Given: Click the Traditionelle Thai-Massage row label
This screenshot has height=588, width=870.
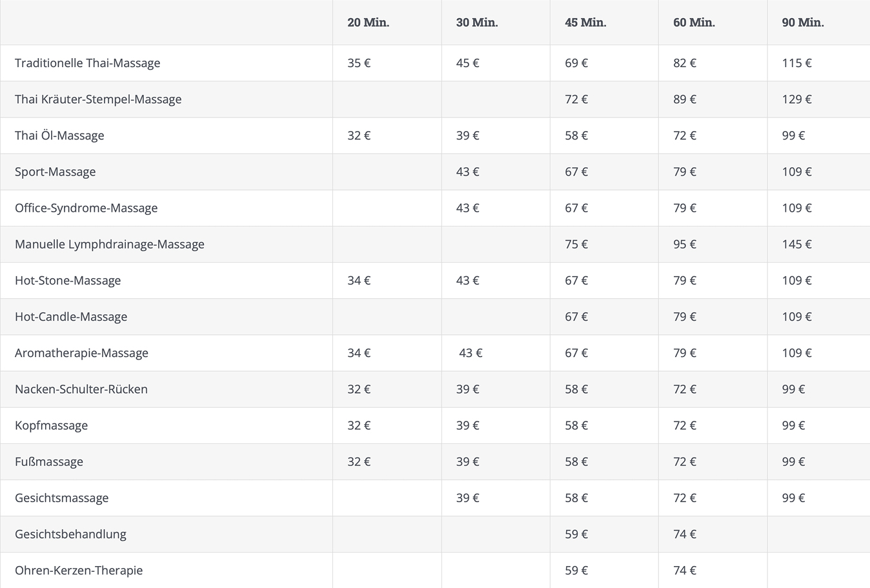Looking at the screenshot, I should pos(87,63).
